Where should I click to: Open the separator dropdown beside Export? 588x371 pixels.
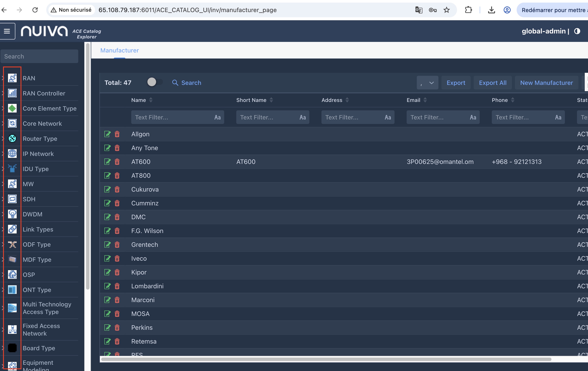[x=427, y=83]
